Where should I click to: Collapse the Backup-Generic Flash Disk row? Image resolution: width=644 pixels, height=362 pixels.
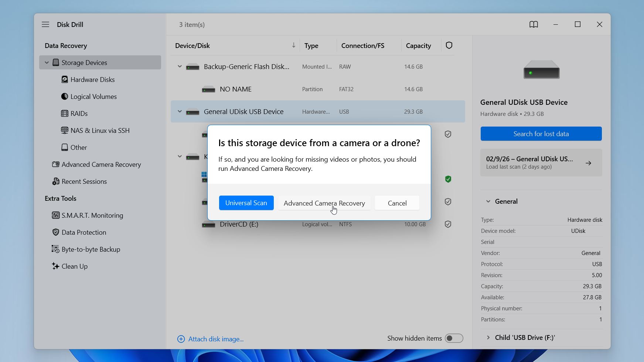pyautogui.click(x=180, y=66)
